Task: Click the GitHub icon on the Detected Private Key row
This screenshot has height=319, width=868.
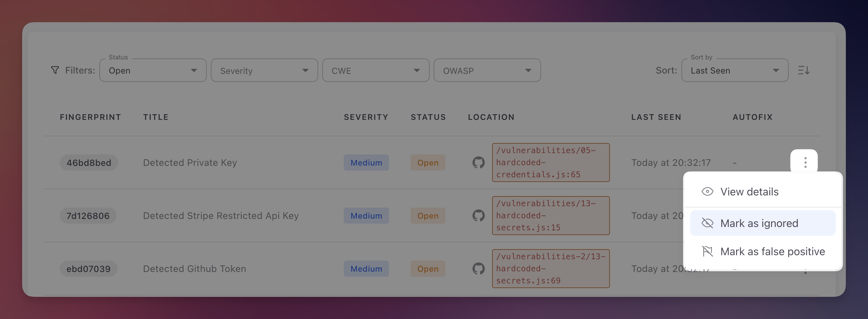Action: coord(479,163)
